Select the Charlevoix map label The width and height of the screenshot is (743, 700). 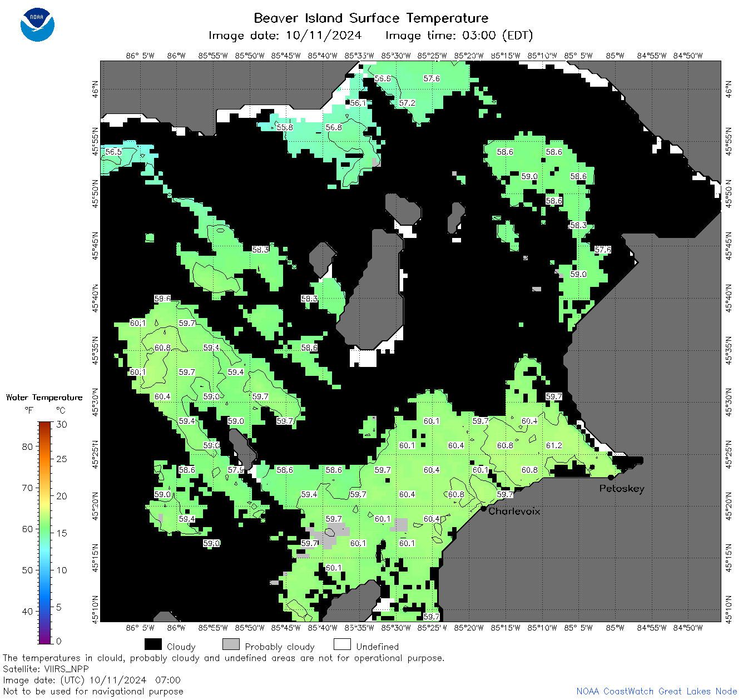click(x=514, y=511)
